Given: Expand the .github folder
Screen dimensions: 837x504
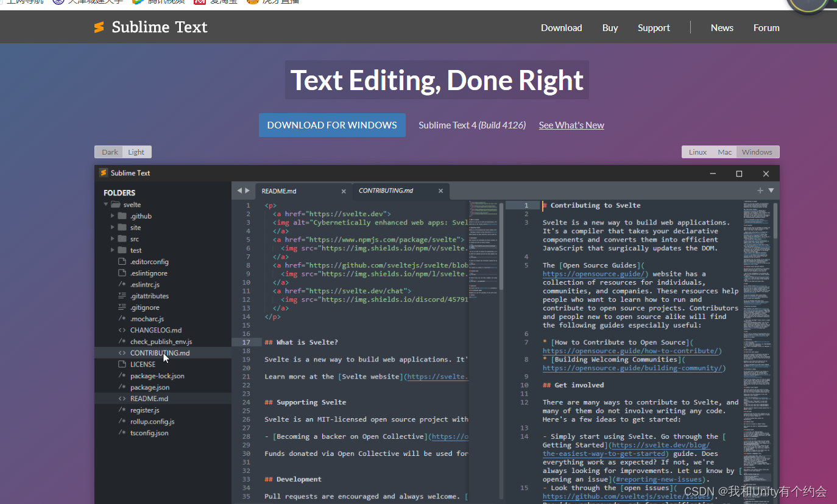Looking at the screenshot, I should [x=113, y=216].
